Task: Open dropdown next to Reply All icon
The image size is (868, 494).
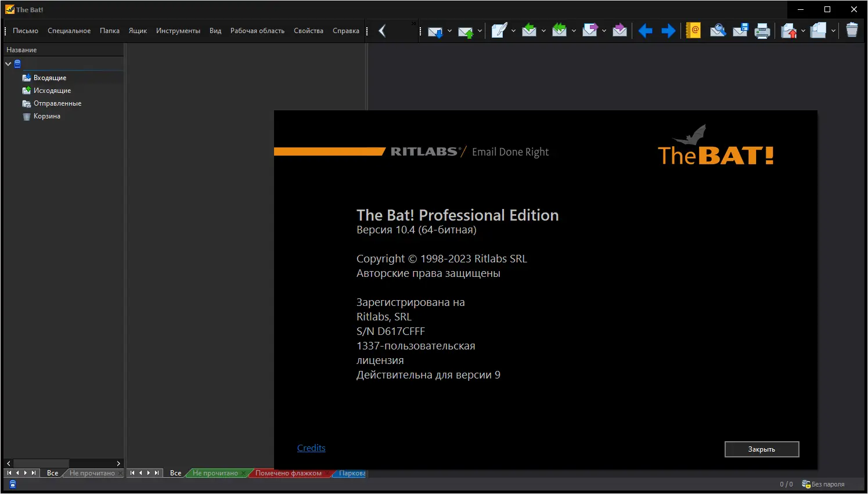Action: point(574,31)
